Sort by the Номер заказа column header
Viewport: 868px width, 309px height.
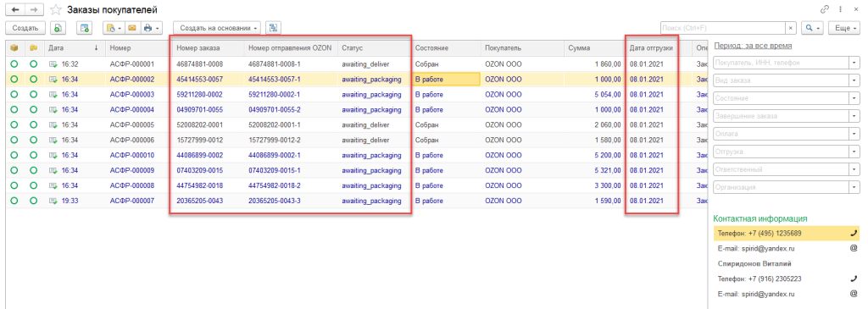[x=208, y=48]
